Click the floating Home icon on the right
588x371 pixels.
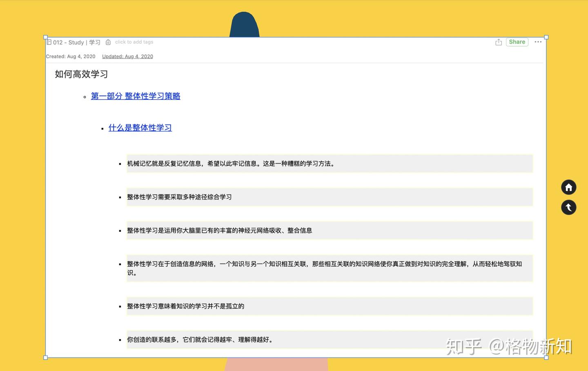568,187
